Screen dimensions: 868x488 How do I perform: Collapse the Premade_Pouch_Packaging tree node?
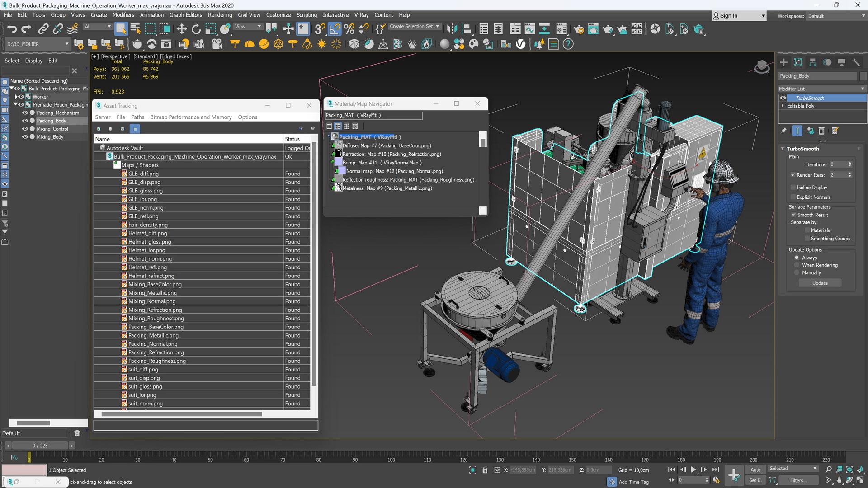[15, 105]
